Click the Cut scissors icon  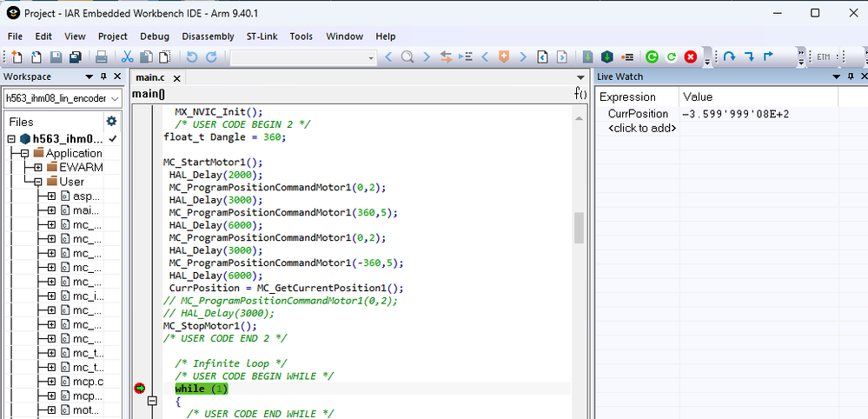(x=127, y=57)
